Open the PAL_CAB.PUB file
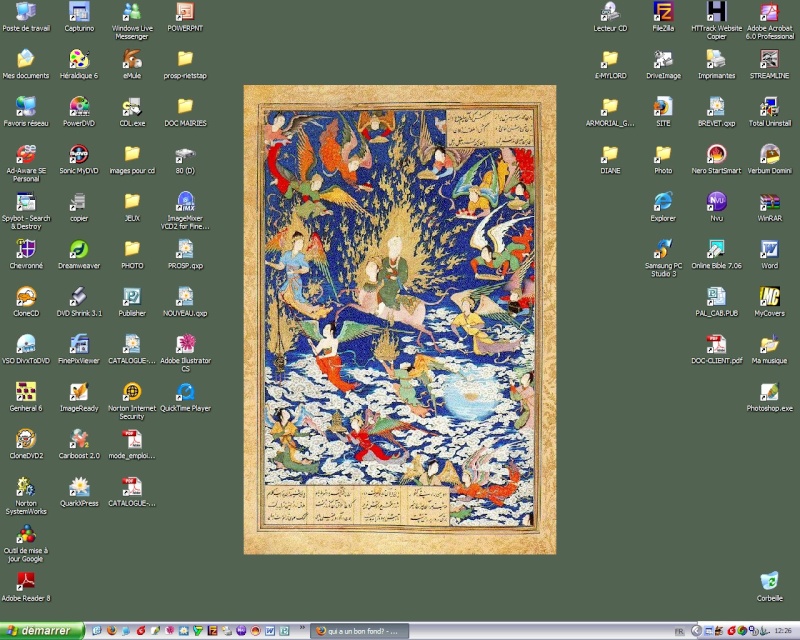 click(716, 301)
